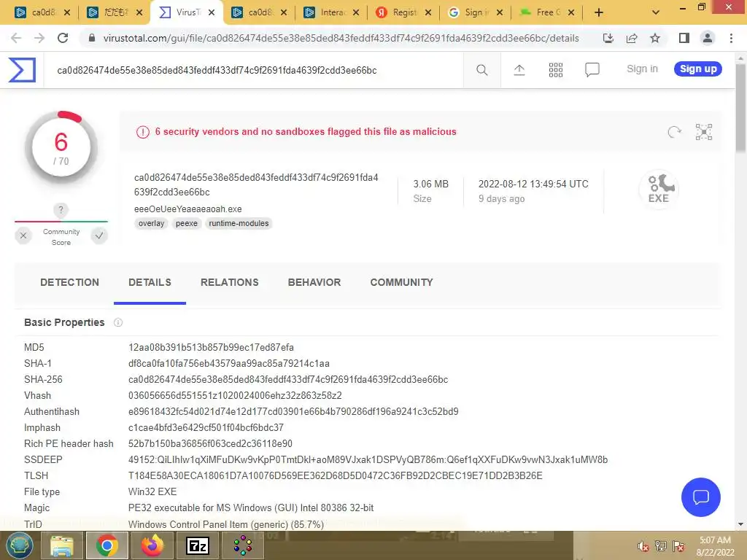747x560 pixels.
Task: Click the hash search input field
Action: (x=252, y=70)
